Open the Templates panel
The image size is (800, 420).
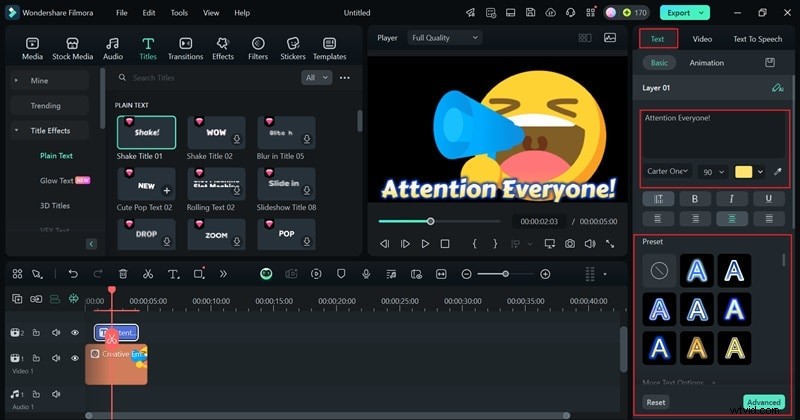330,49
